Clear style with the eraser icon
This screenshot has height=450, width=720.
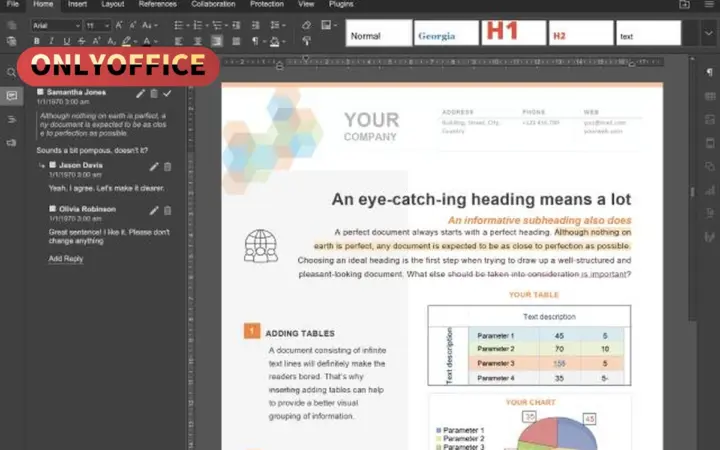306,25
